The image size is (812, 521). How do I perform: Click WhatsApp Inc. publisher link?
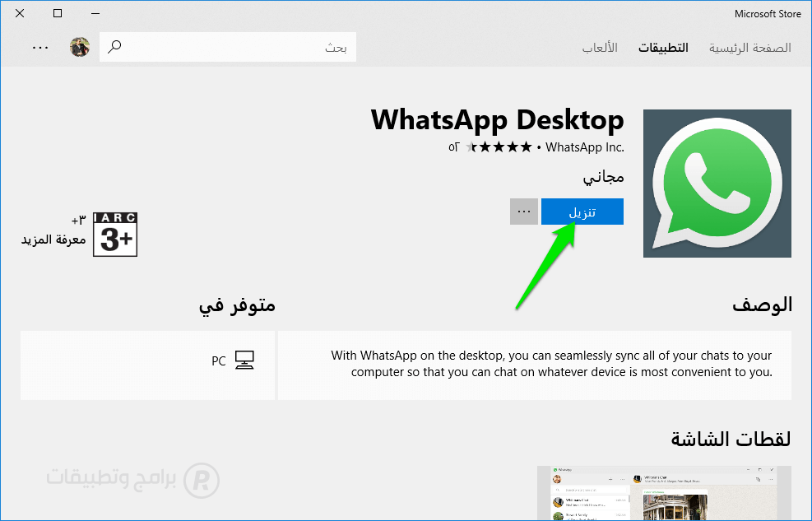(x=585, y=147)
